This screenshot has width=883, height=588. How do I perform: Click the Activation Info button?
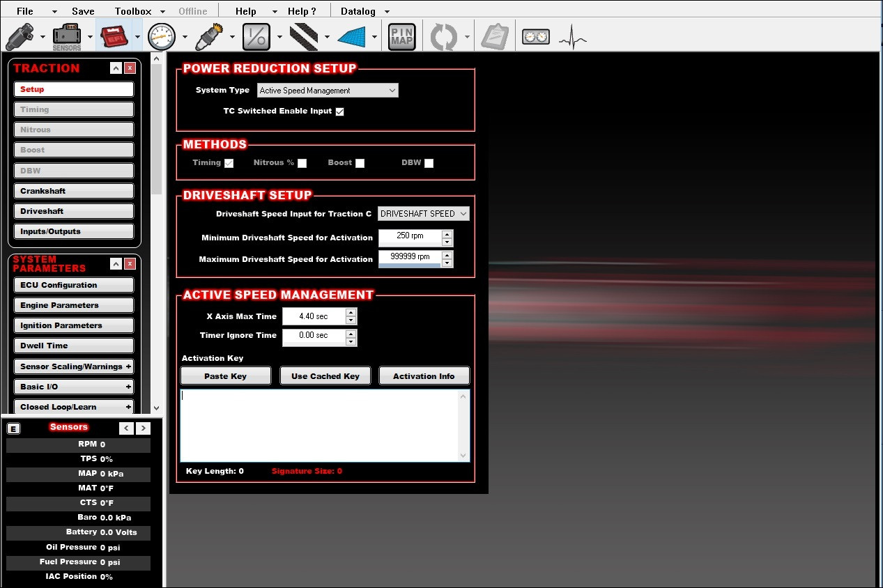[424, 376]
